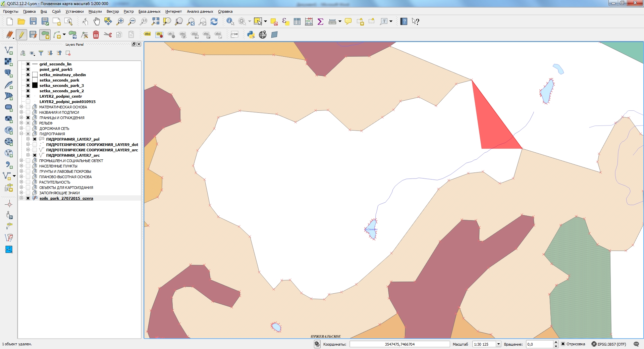Image resolution: width=644 pixels, height=349 pixels.
Task: Uncheck visibility of setka_seconds_park layer
Action: 28,80
